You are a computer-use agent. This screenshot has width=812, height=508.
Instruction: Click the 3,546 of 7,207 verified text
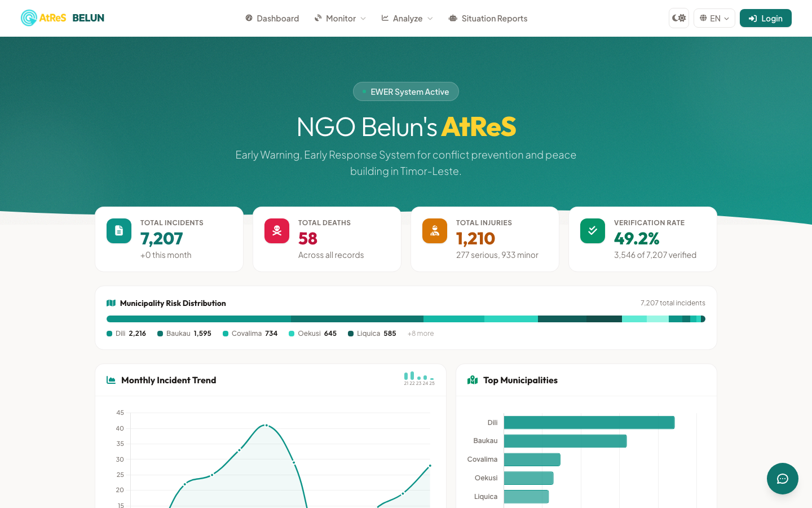655,255
